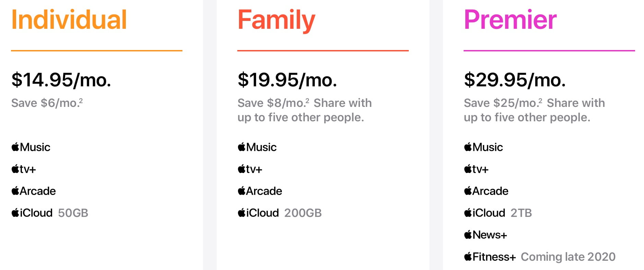Click the Apple tv+ logo under Family
644x270 pixels.
coord(250,169)
